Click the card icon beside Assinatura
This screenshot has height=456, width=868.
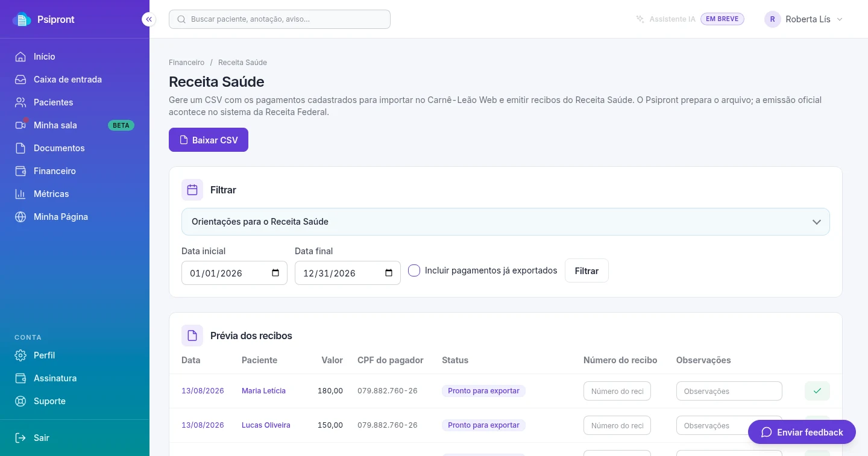[x=20, y=378]
